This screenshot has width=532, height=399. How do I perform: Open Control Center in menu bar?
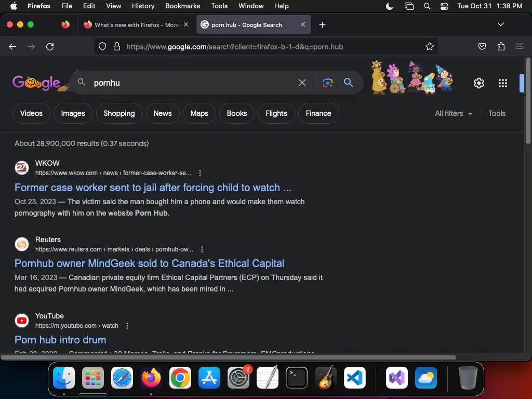point(444,6)
